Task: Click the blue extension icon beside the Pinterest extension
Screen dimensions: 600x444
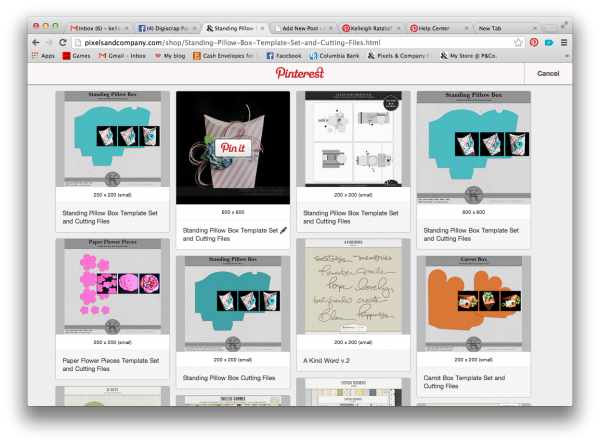Action: 549,42
